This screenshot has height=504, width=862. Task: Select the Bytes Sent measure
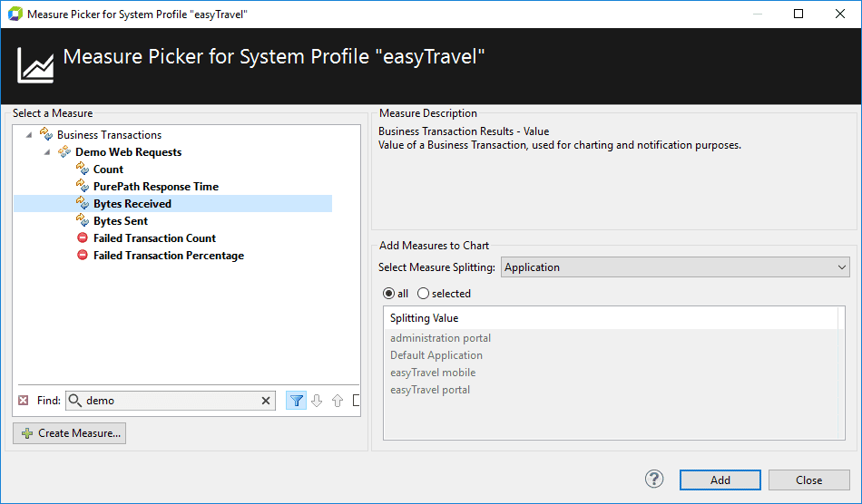(x=121, y=220)
